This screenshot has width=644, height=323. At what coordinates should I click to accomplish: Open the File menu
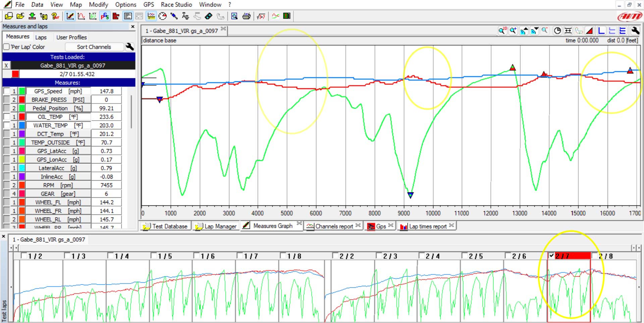tap(20, 5)
